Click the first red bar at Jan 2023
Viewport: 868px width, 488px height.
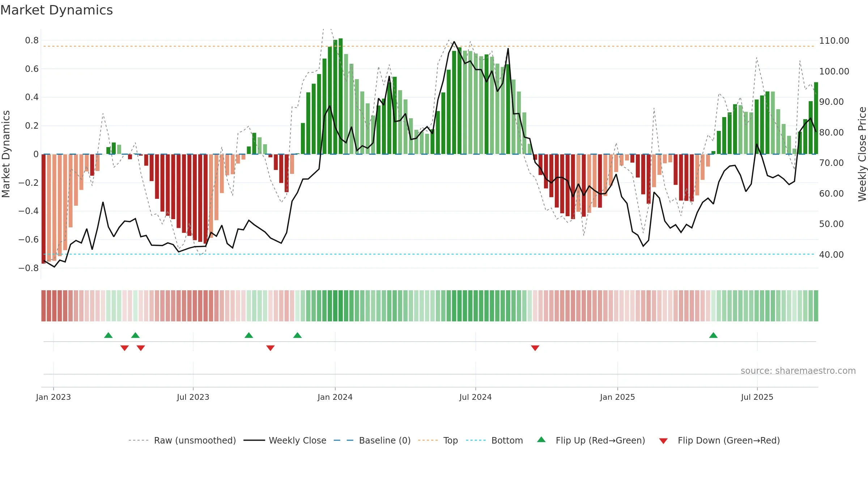point(43,209)
